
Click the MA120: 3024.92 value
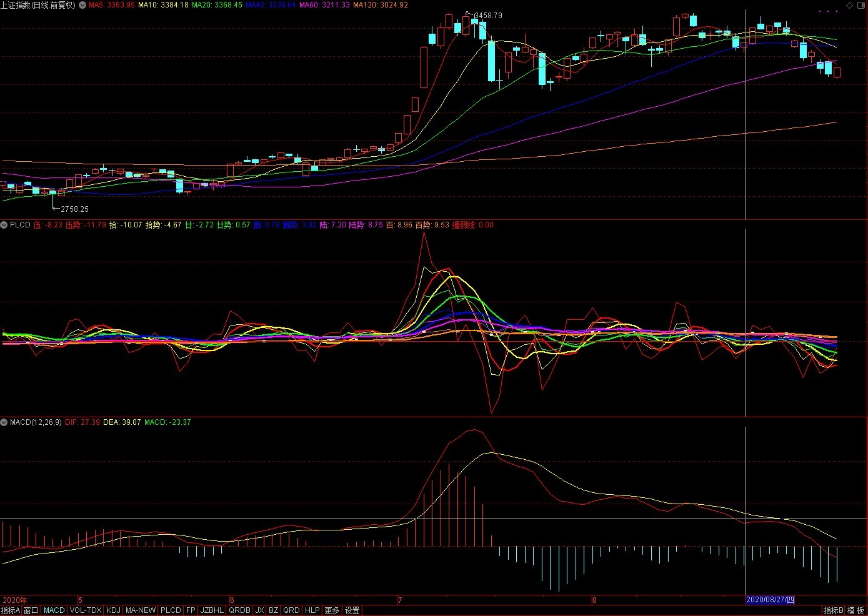tap(381, 5)
